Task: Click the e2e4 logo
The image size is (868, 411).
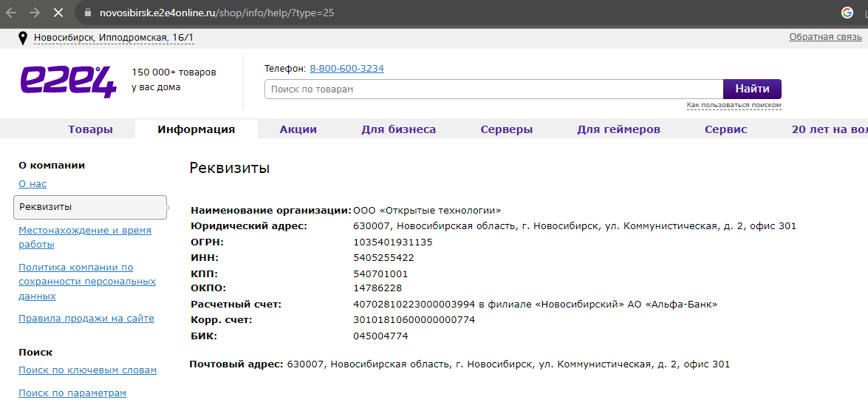Action: click(x=68, y=81)
